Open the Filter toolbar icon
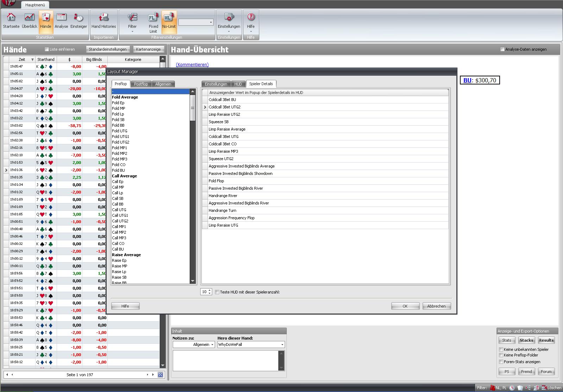This screenshot has width=563, height=392. (132, 17)
